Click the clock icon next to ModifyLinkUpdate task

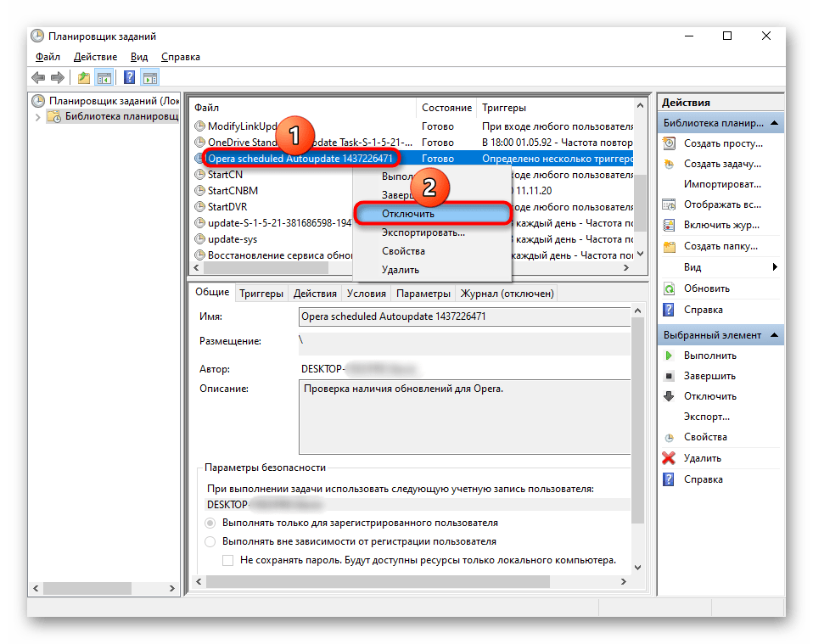point(199,126)
